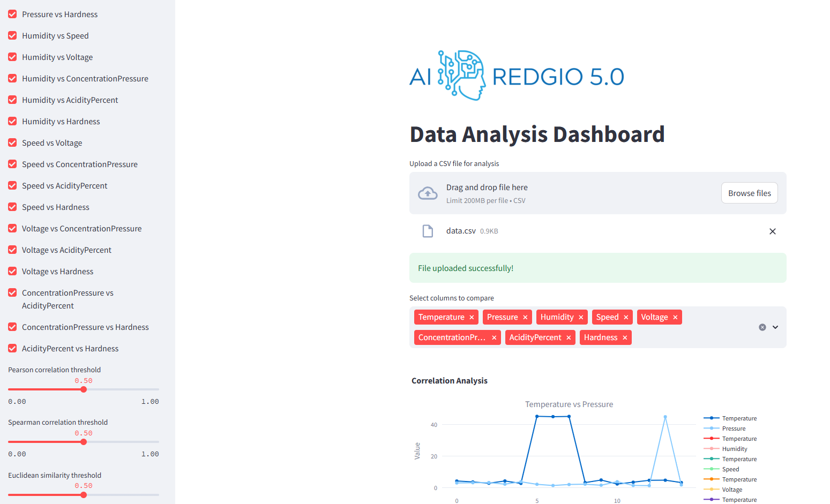
Task: Uncheck Speed vs ConcentrationPressure in the sidebar
Action: pos(12,164)
